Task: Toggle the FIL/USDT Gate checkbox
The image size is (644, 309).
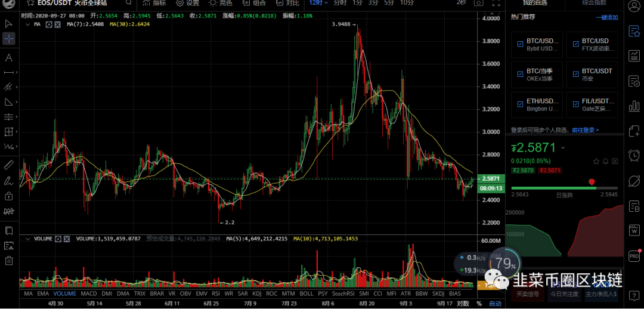Action: coord(576,104)
